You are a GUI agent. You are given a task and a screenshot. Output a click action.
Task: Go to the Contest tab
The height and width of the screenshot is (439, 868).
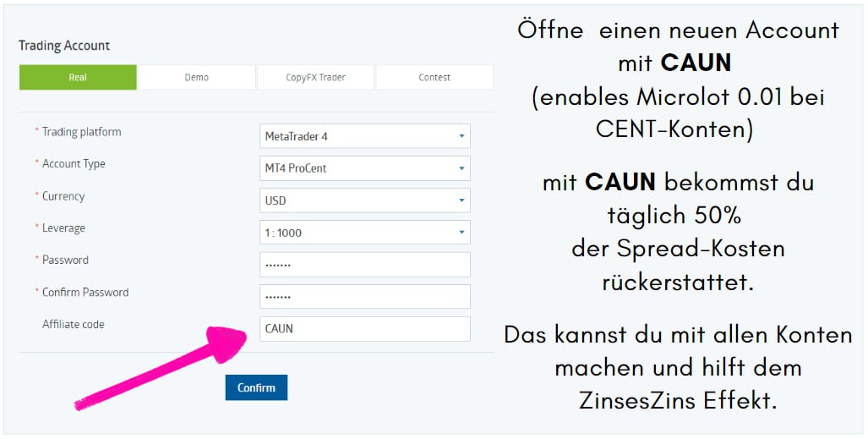(x=434, y=77)
